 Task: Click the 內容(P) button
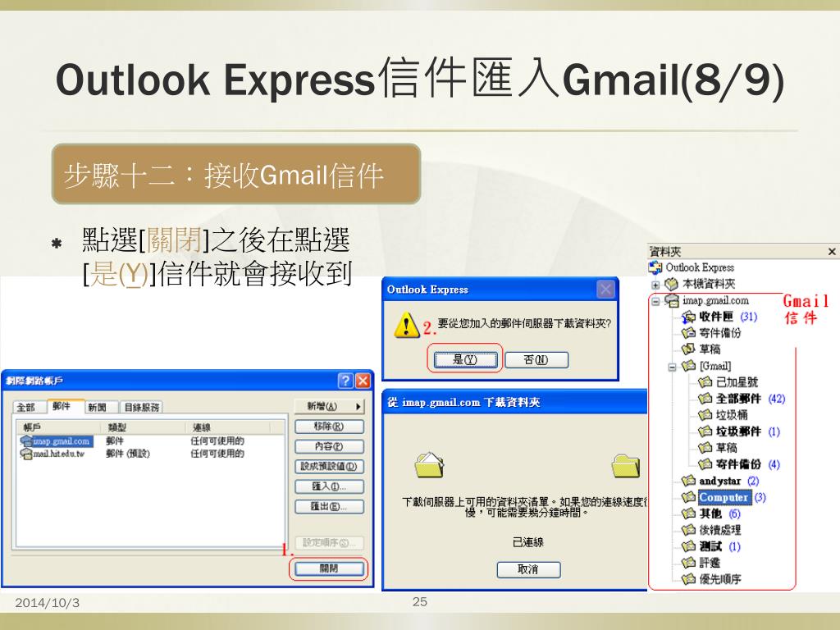coord(329,446)
